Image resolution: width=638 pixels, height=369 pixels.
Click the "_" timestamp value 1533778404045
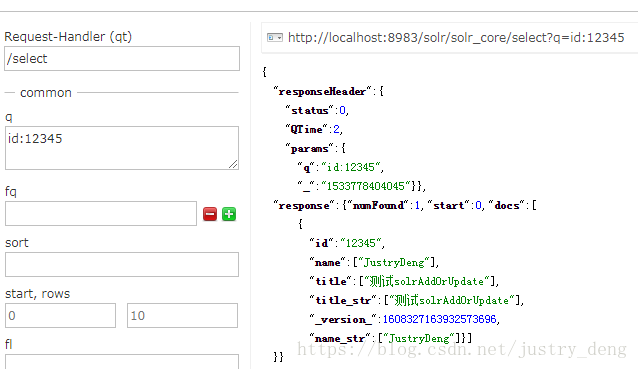(366, 186)
